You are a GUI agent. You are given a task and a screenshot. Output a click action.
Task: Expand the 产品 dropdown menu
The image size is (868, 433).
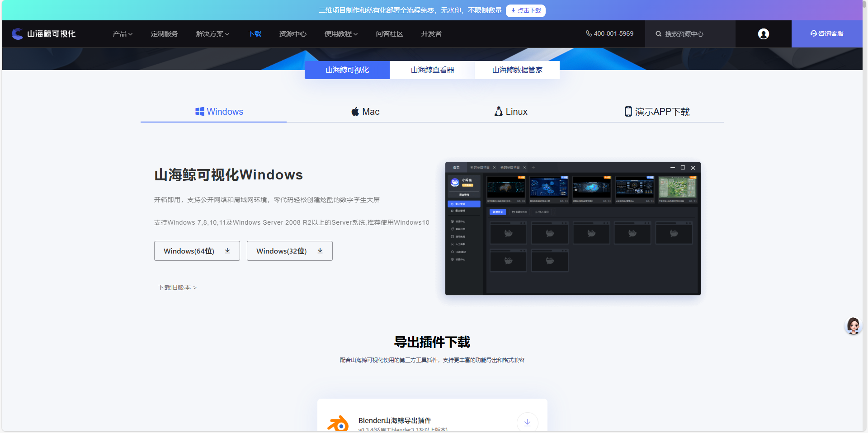click(x=123, y=34)
